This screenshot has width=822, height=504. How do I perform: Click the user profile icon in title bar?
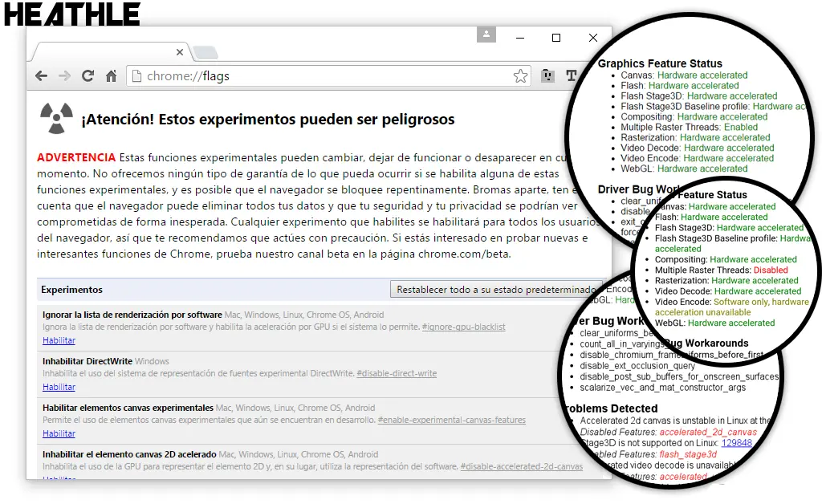(486, 35)
